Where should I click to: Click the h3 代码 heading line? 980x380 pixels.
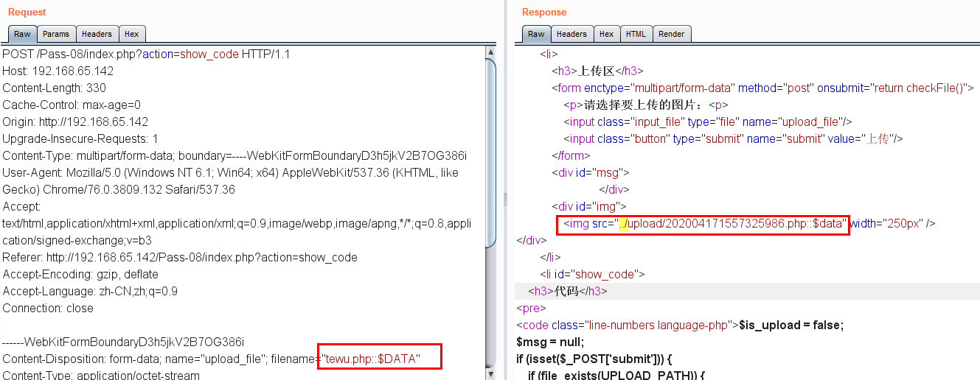tap(568, 292)
